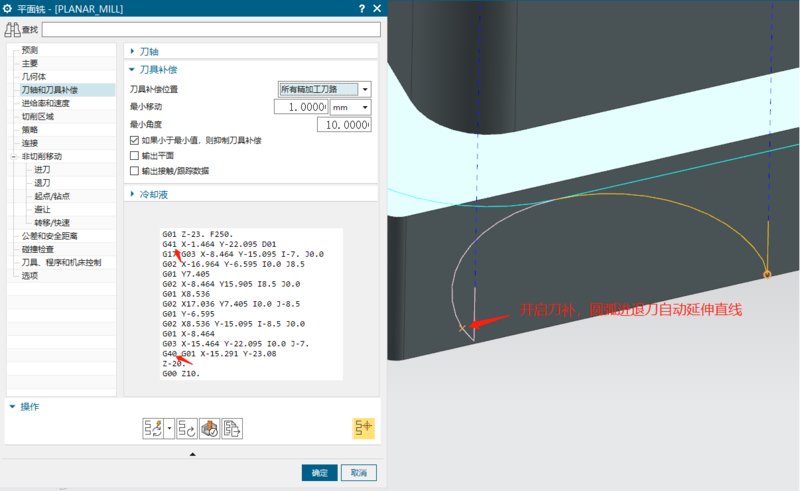Click the gear icon in title bar
Screen dimensions: 800x491
click(9, 8)
